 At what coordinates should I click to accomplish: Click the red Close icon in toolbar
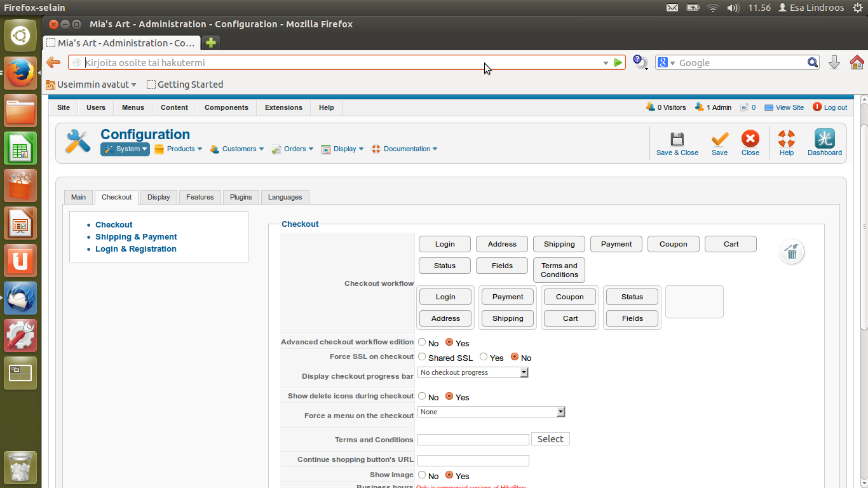tap(750, 139)
